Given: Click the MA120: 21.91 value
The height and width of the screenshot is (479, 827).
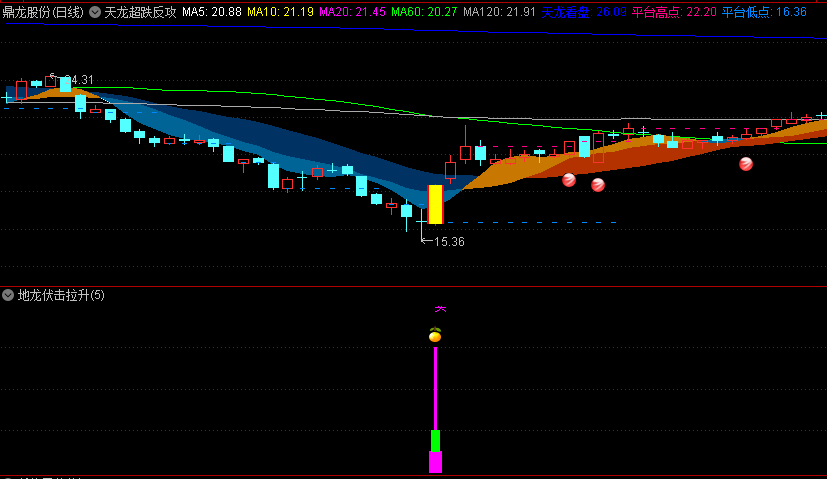Looking at the screenshot, I should (x=499, y=12).
